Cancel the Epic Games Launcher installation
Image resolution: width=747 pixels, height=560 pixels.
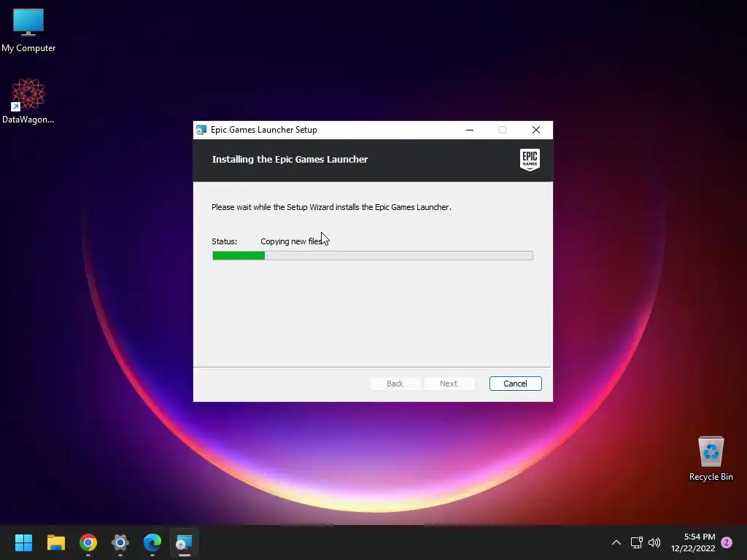(515, 384)
